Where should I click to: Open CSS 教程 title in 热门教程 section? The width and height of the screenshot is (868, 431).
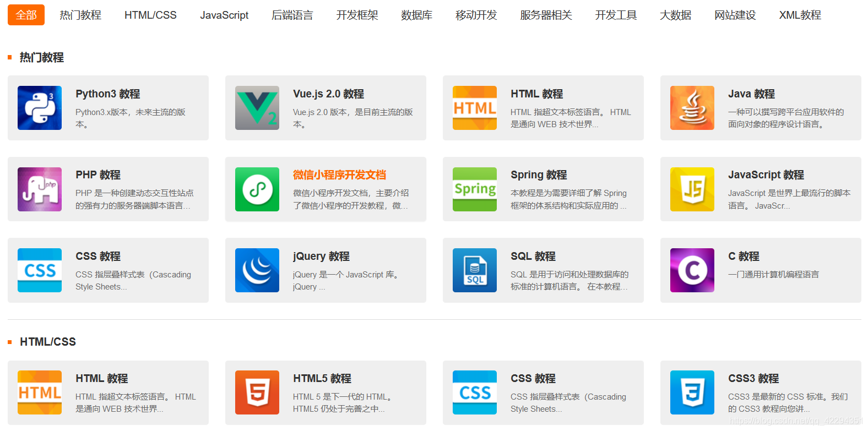[98, 257]
